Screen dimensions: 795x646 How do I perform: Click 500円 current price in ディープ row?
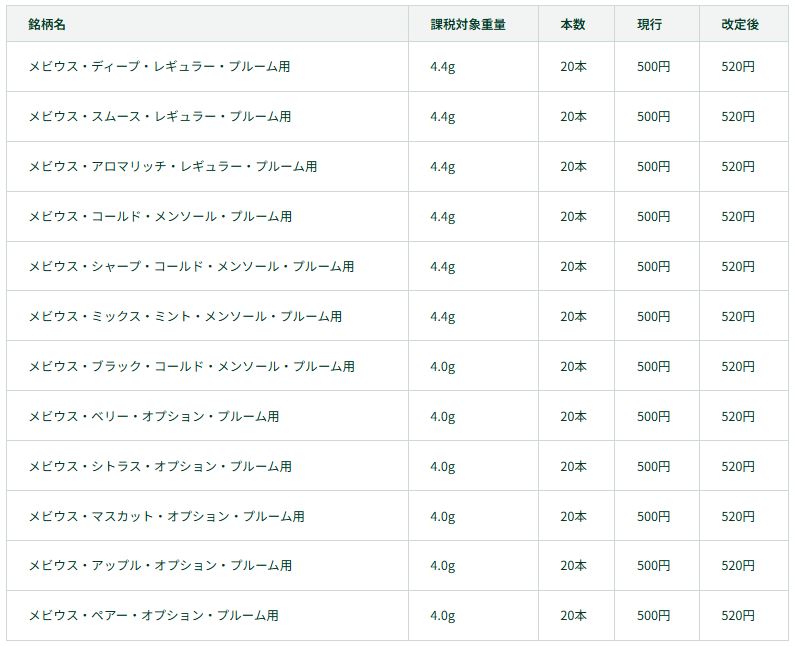tap(653, 67)
